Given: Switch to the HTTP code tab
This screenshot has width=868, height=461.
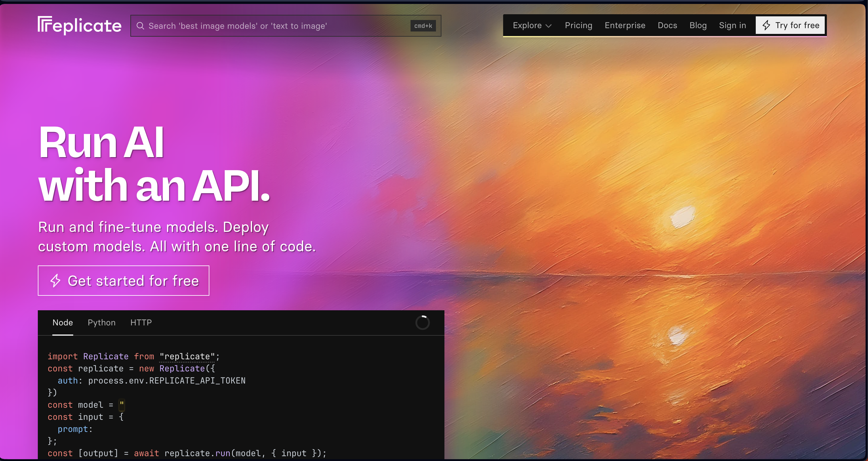Looking at the screenshot, I should click(141, 322).
